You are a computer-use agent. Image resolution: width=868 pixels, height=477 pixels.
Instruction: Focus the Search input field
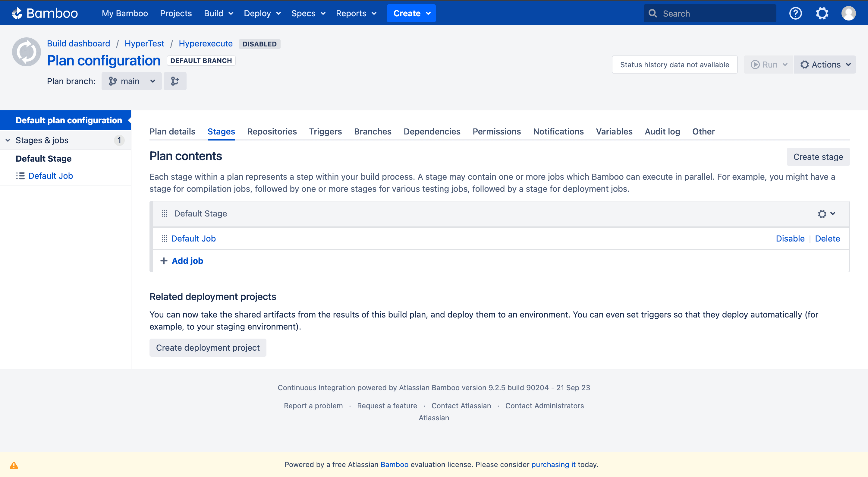(714, 14)
